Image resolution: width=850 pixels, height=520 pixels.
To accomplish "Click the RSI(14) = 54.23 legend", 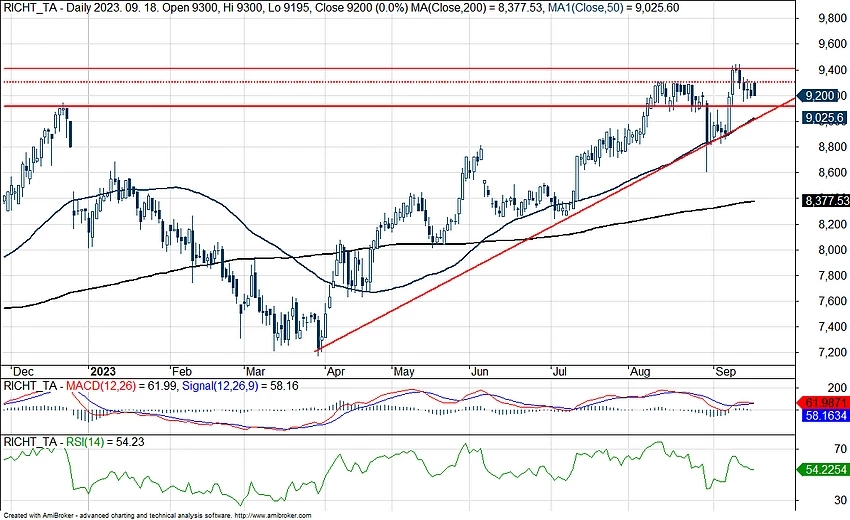I will point(105,442).
